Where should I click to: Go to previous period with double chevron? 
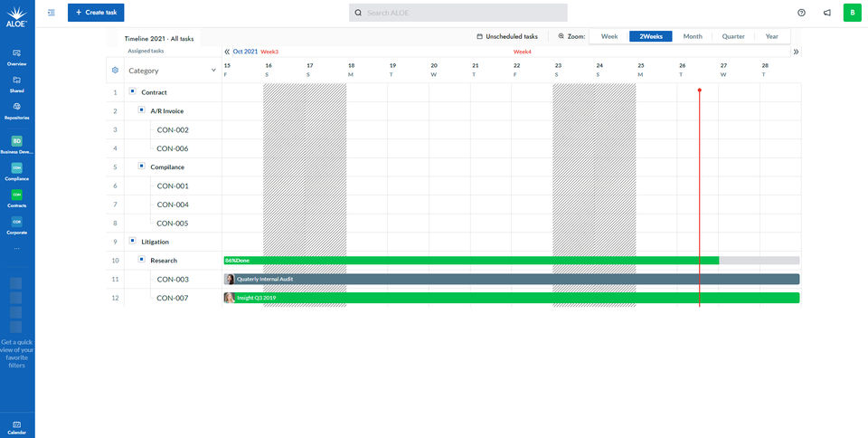[x=227, y=52]
